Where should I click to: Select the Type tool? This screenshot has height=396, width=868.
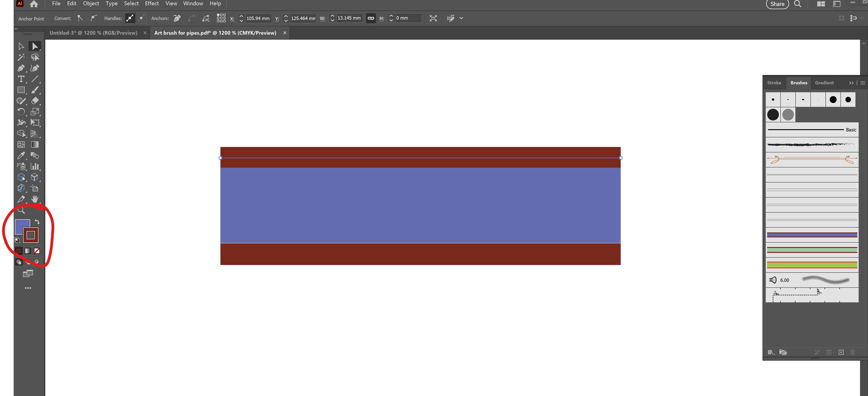pyautogui.click(x=21, y=79)
